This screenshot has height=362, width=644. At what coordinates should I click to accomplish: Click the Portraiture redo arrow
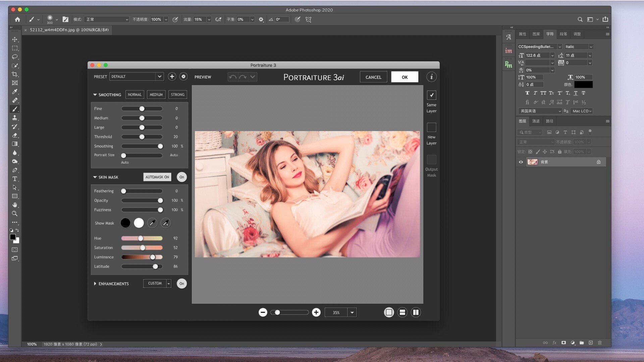243,77
